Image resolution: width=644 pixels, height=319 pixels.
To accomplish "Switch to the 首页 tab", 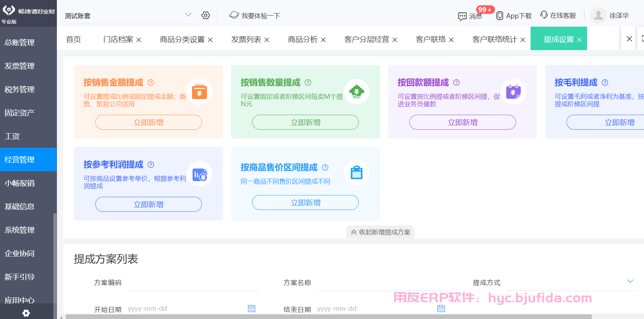I will pos(74,39).
